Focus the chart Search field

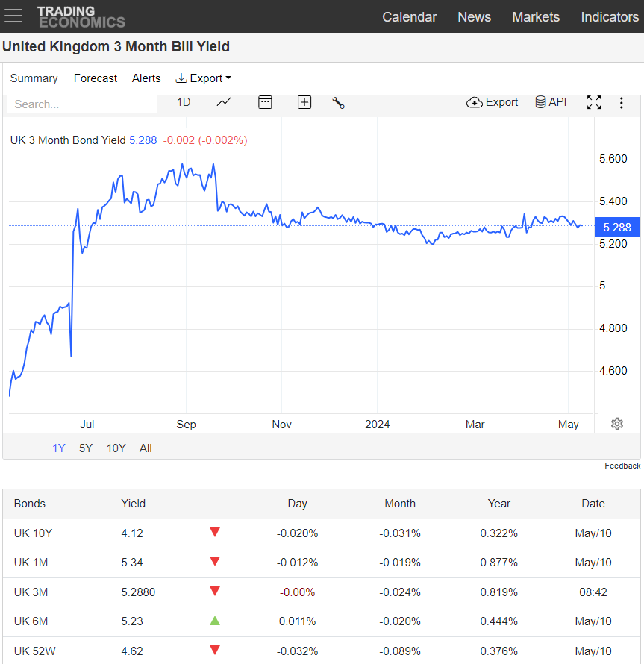[82, 104]
